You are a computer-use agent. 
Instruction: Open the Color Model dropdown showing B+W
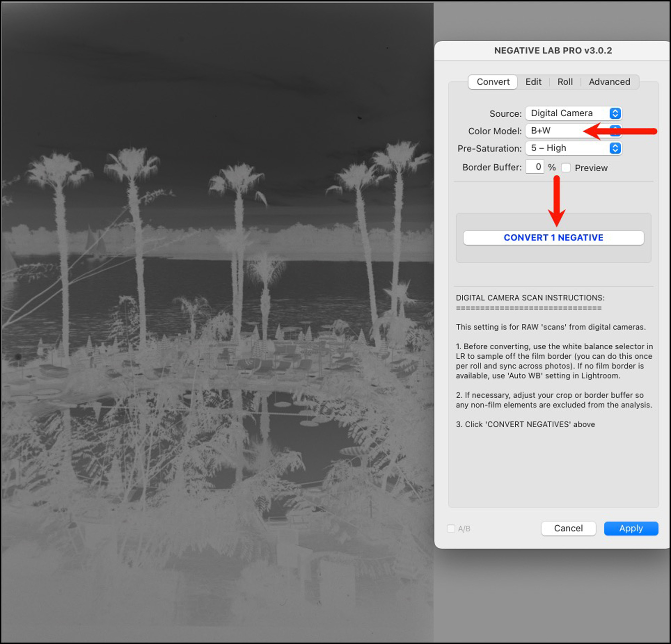tap(574, 131)
